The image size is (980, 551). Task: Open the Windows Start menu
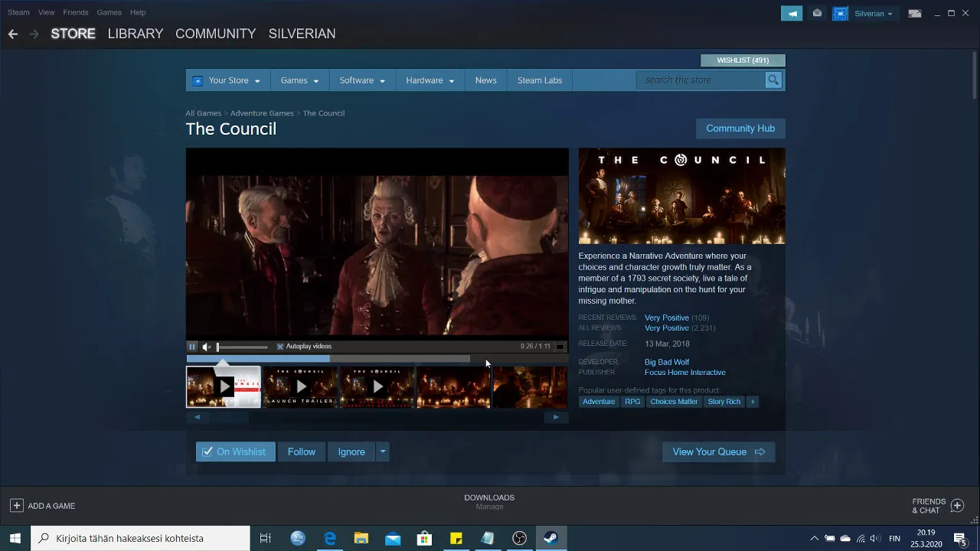click(x=15, y=538)
